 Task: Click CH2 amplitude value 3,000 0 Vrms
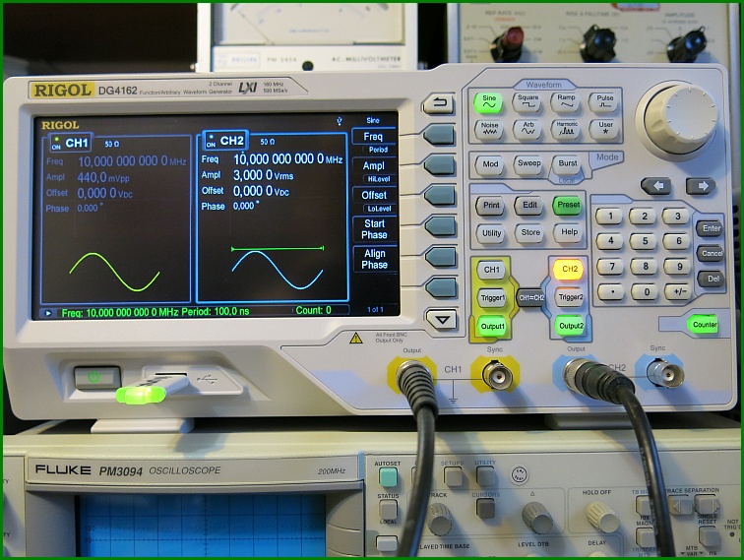click(263, 175)
